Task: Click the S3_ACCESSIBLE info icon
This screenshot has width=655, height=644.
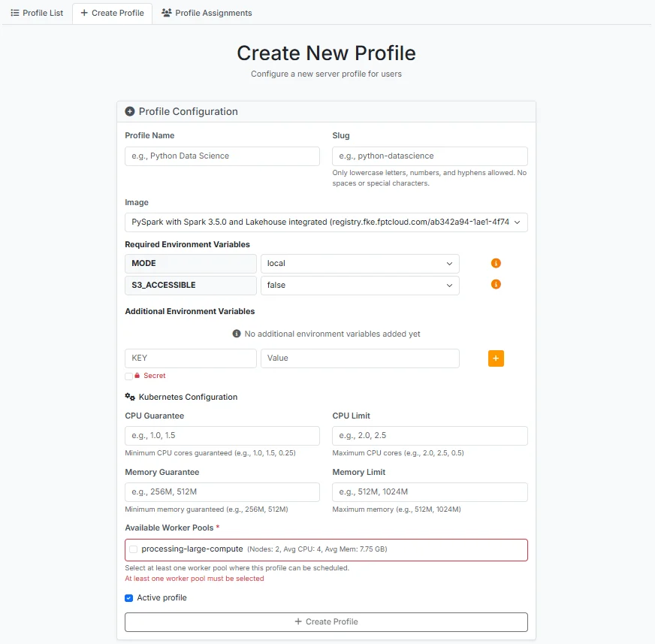Action: [496, 285]
